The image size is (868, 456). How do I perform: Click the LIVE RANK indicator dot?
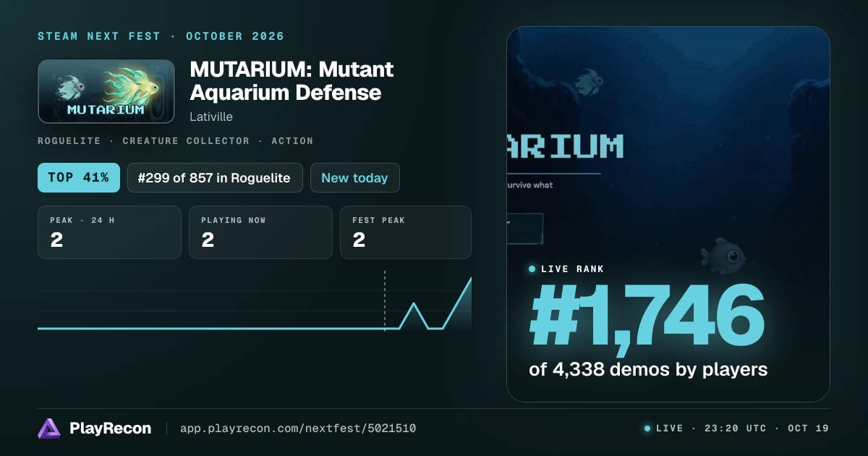click(532, 269)
